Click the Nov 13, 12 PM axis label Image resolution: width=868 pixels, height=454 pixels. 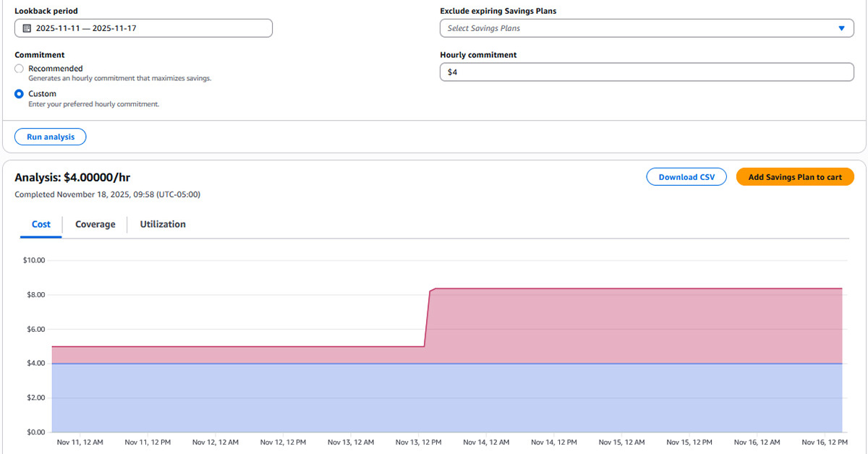(x=418, y=442)
